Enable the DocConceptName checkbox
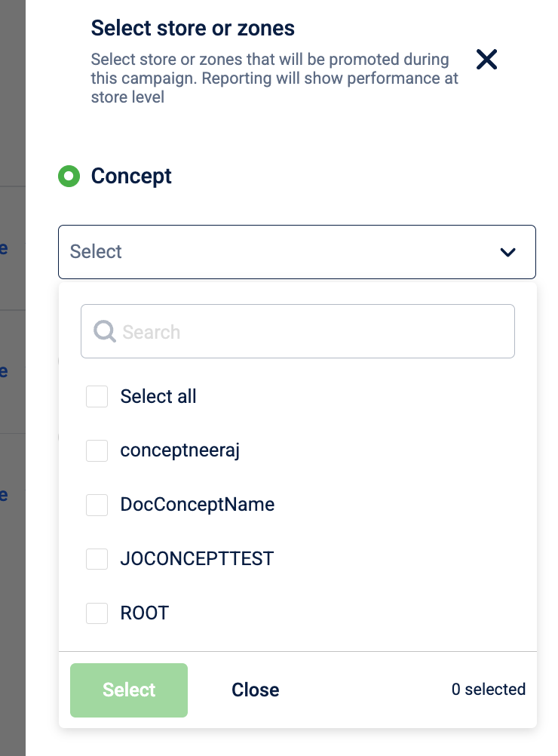Screen dimensions: 558x756 click(97, 505)
